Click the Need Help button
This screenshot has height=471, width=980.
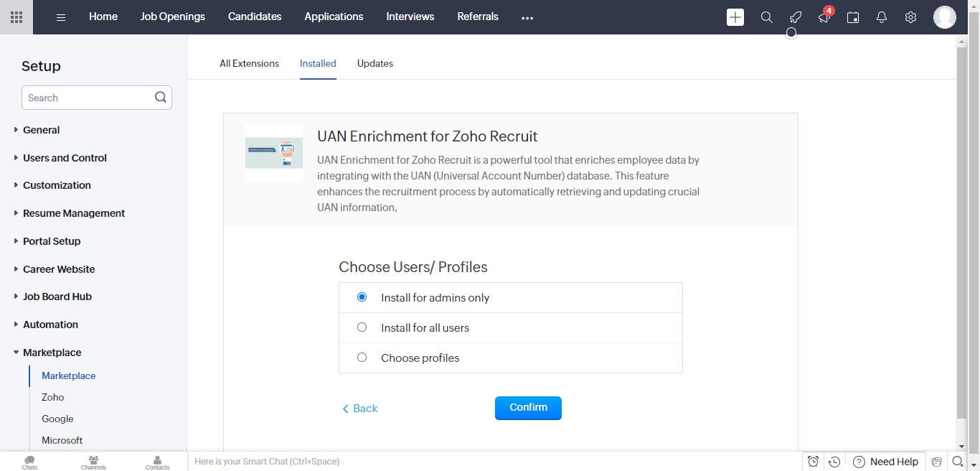coord(885,462)
